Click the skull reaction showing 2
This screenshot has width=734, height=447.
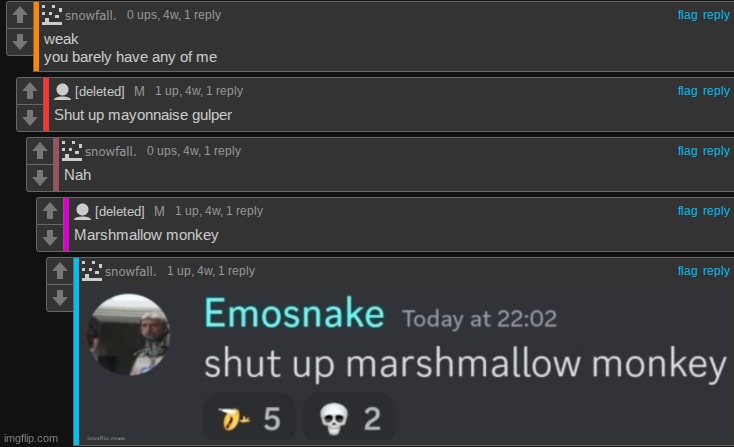(349, 418)
